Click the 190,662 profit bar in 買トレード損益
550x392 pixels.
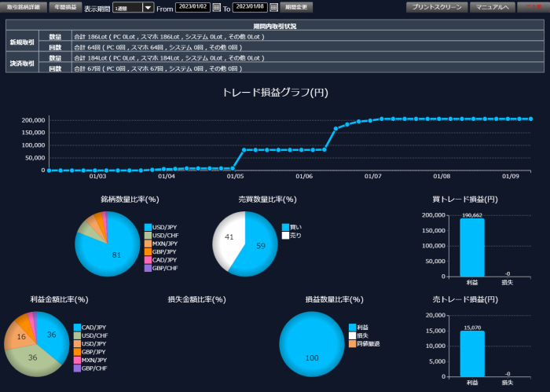[x=471, y=247]
